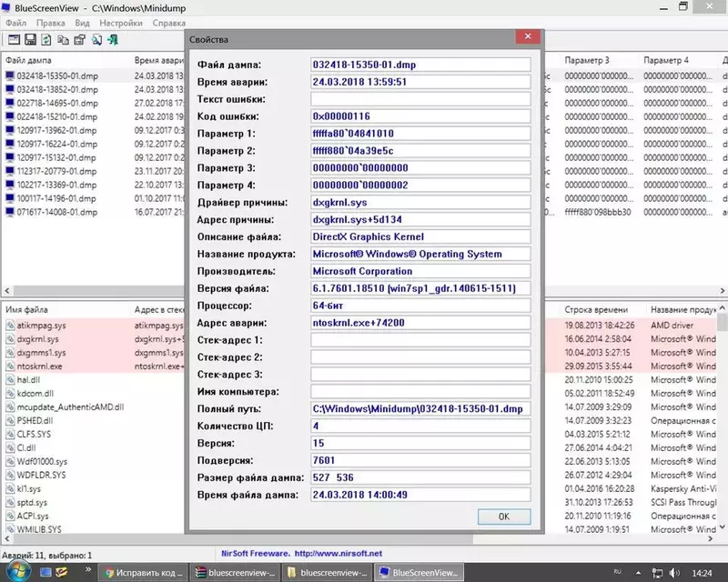Viewport: 728px width, 582px height.
Task: Click the volume speaker tray icon
Action: pos(674,573)
